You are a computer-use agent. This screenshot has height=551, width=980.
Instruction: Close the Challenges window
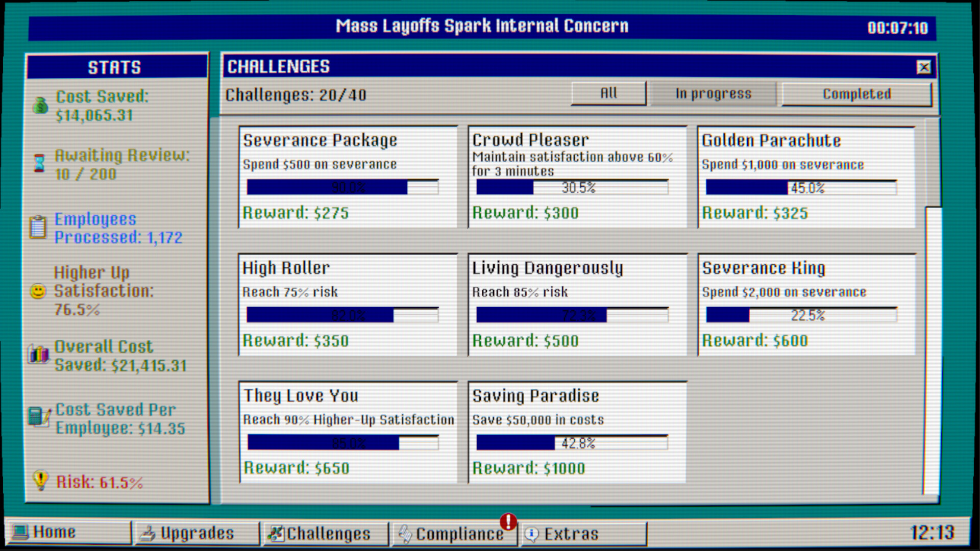click(x=923, y=67)
